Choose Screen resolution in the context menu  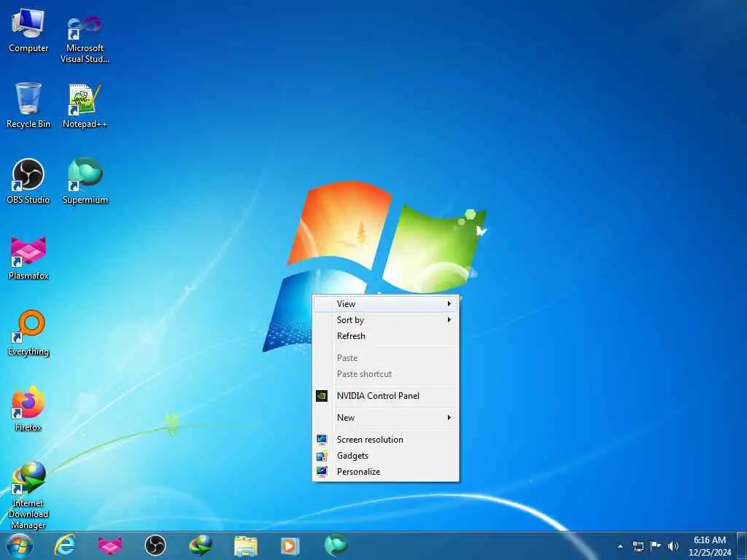tap(385, 440)
